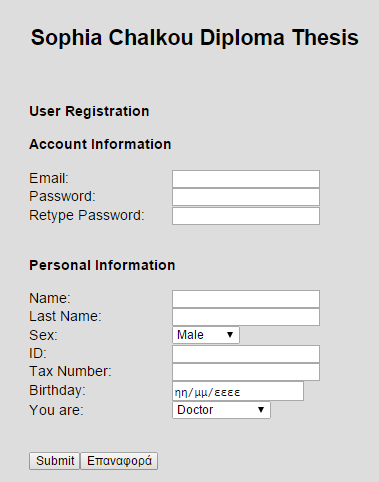Screen dimensions: 379x482
Task: Click the Sex dropdown arrow
Action: point(230,335)
